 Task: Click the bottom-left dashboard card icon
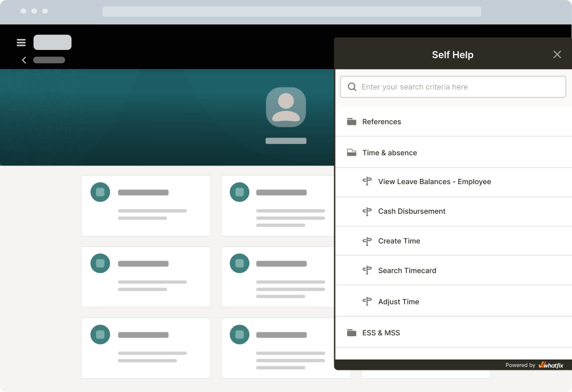point(101,335)
